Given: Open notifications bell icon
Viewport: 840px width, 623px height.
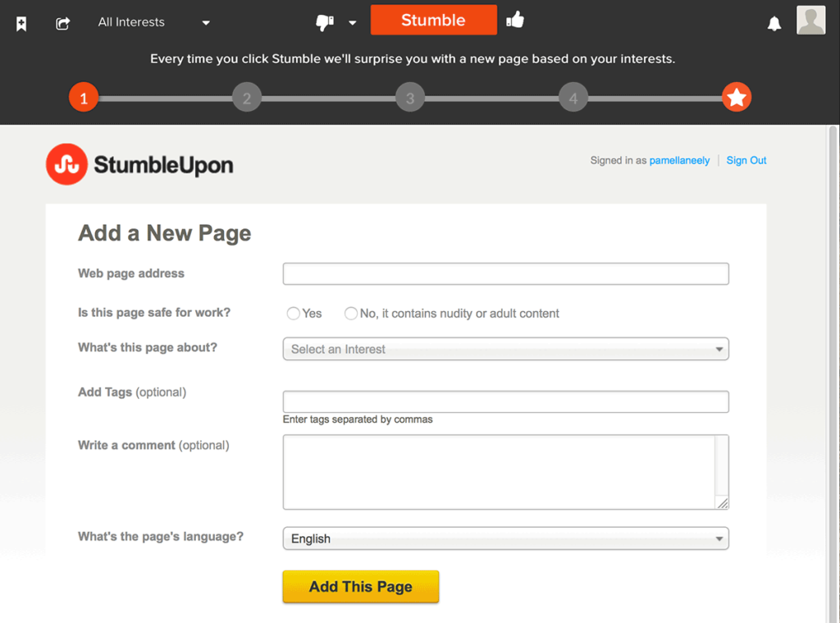Looking at the screenshot, I should 774,24.
